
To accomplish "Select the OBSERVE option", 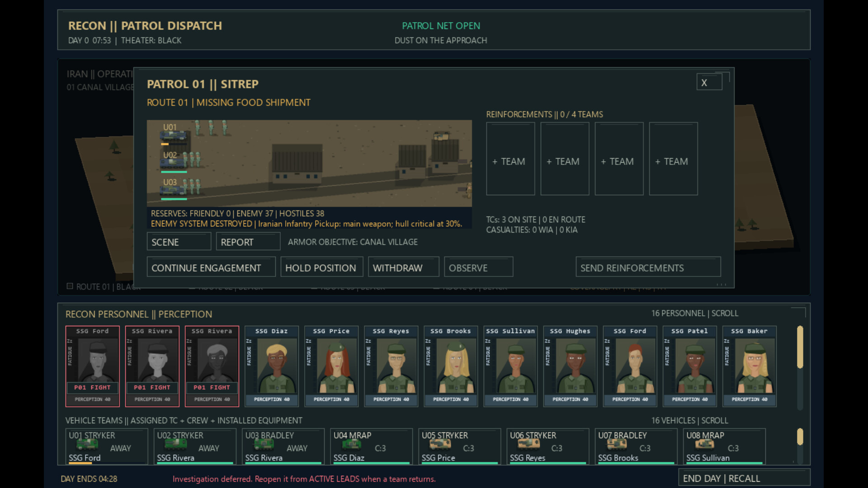I will (x=478, y=267).
